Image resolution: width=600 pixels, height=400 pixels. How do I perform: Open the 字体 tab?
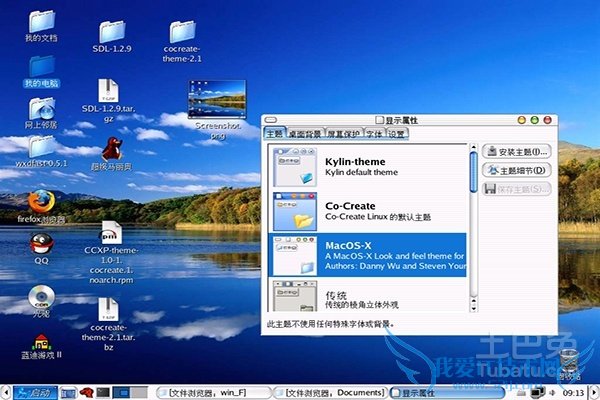coord(374,133)
